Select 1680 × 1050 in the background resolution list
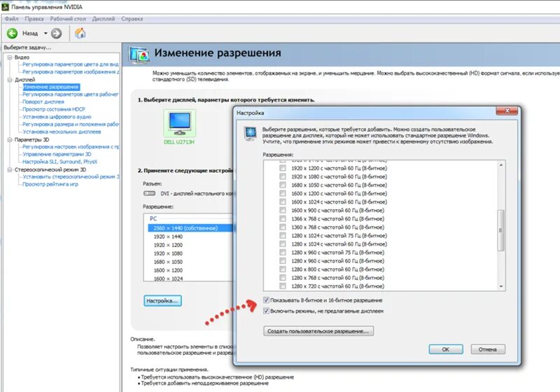 [x=168, y=262]
